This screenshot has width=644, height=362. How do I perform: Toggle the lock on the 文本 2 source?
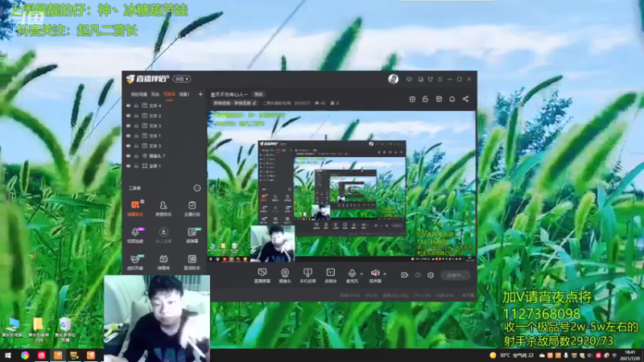click(x=136, y=116)
